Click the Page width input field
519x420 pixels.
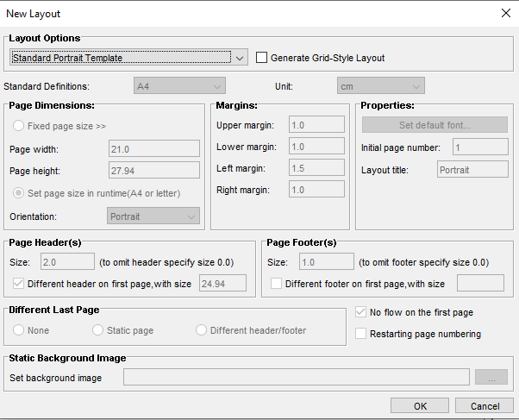(x=154, y=149)
